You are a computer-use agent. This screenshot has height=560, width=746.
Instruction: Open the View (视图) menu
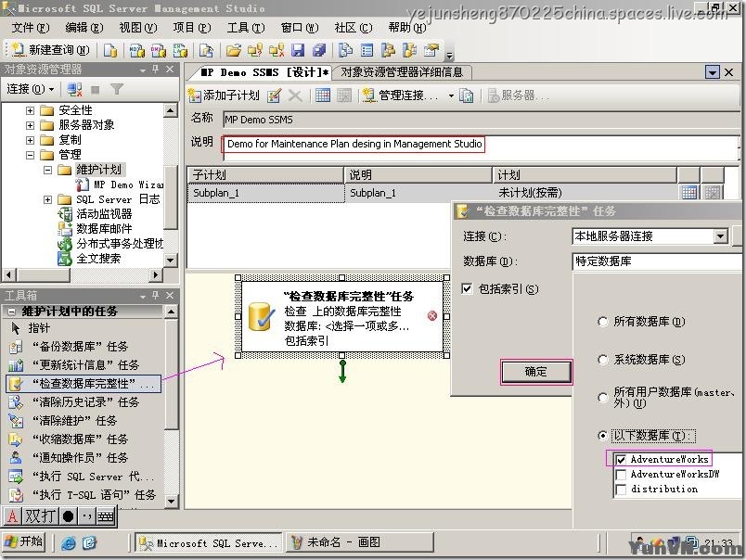138,28
